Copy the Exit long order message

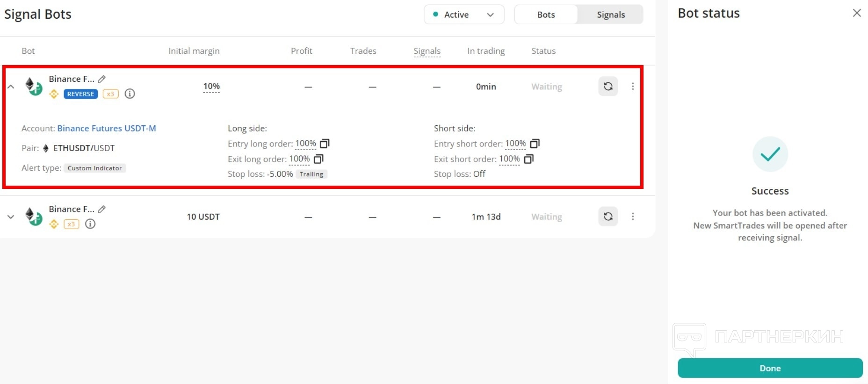coord(318,159)
